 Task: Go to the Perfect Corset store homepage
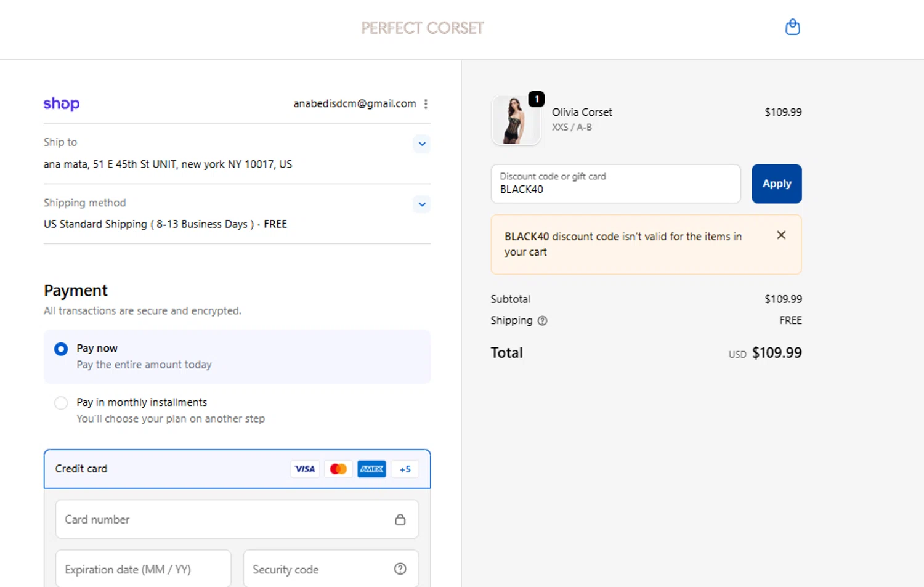tap(423, 28)
